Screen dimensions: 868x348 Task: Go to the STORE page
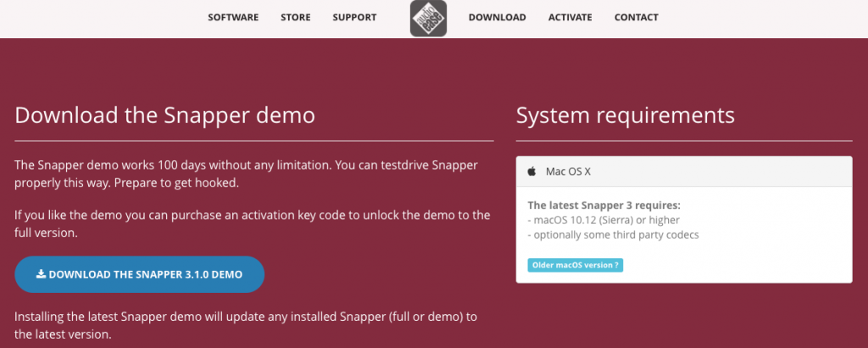[296, 17]
